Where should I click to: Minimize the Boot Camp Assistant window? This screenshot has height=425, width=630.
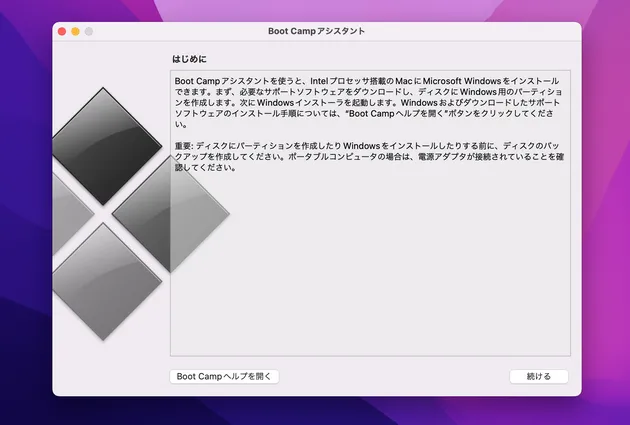[75, 31]
